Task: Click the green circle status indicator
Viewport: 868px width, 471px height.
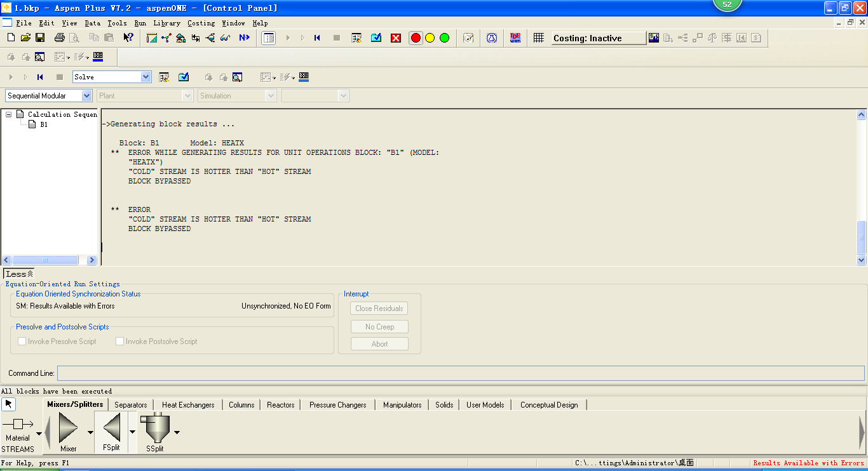Action: [x=444, y=38]
